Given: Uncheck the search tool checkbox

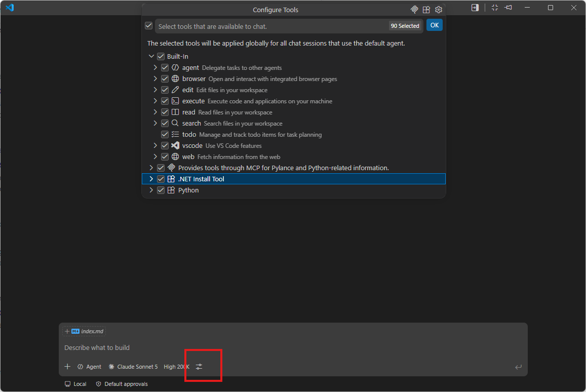Looking at the screenshot, I should (165, 123).
